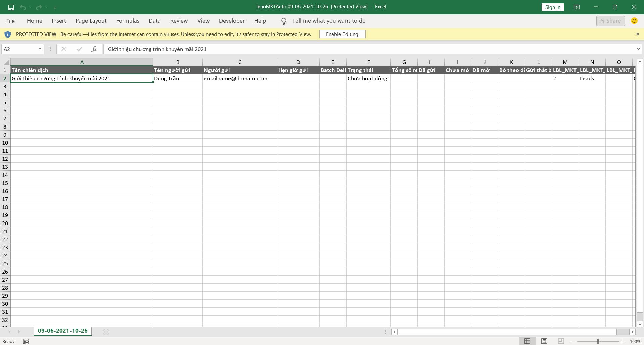Screen dimensions: 644x345
Task: Click the macro recording icon in the status bar
Action: 26,341
